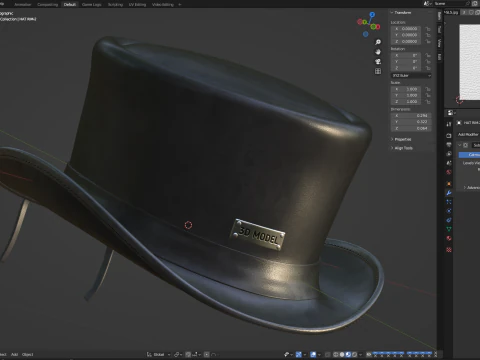480x360 pixels.
Task: Switch to the Animation workspace tab
Action: pos(23,4)
